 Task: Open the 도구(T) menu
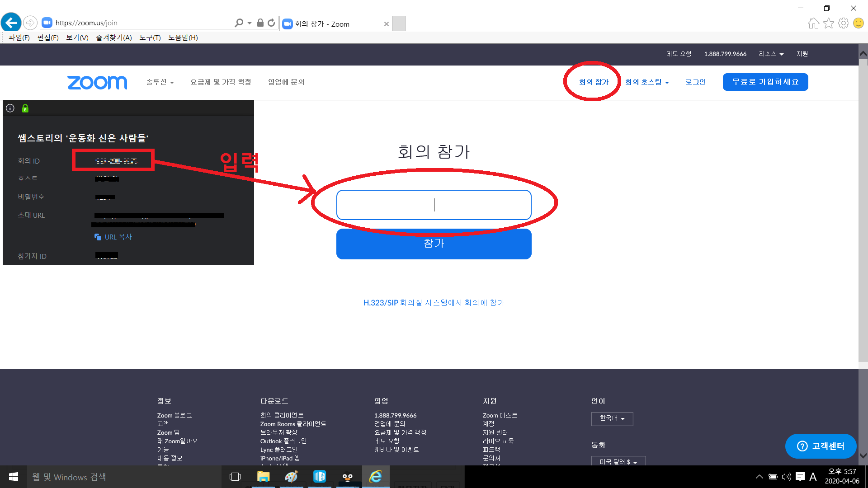point(150,38)
